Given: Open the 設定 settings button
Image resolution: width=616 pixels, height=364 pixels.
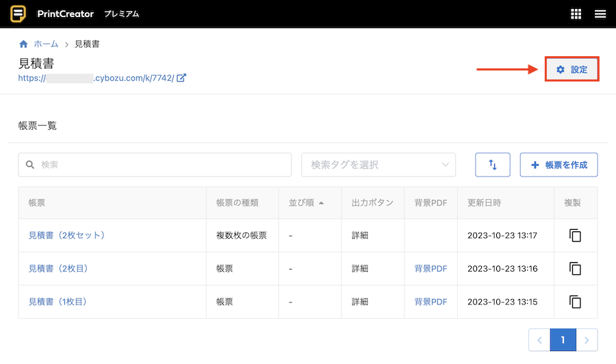Looking at the screenshot, I should 572,70.
